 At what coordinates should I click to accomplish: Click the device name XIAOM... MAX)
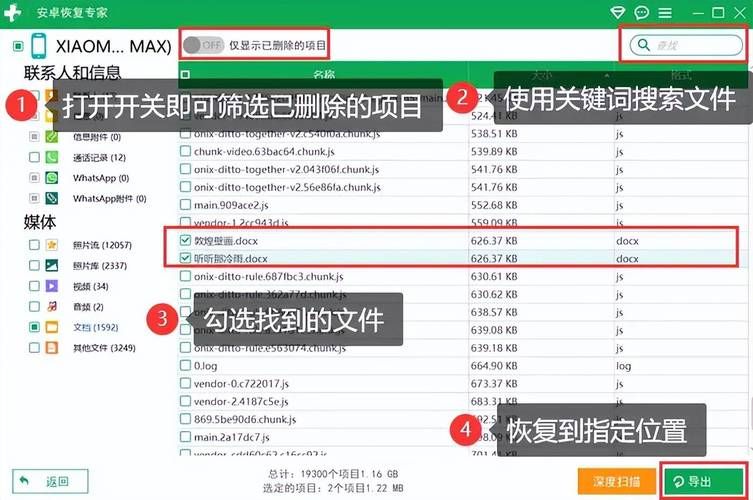(113, 47)
